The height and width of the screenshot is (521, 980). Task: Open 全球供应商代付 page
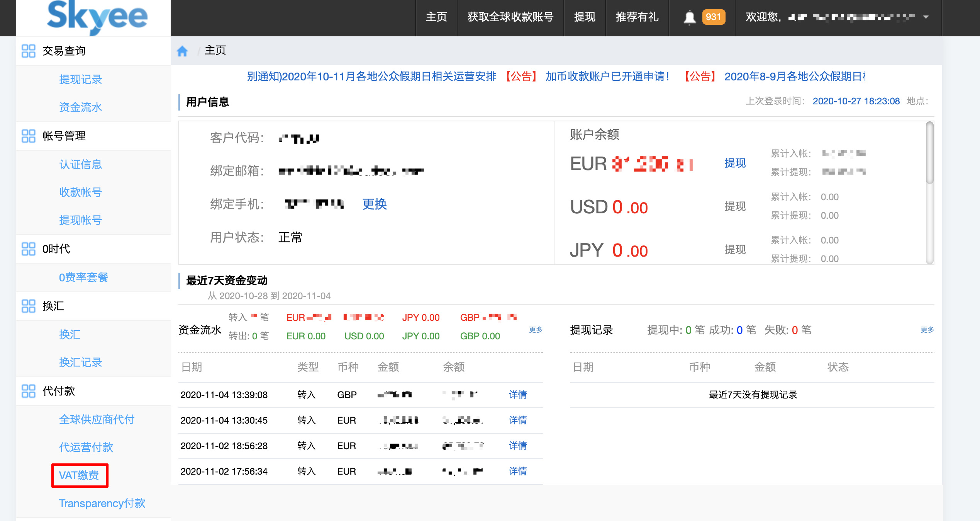97,420
